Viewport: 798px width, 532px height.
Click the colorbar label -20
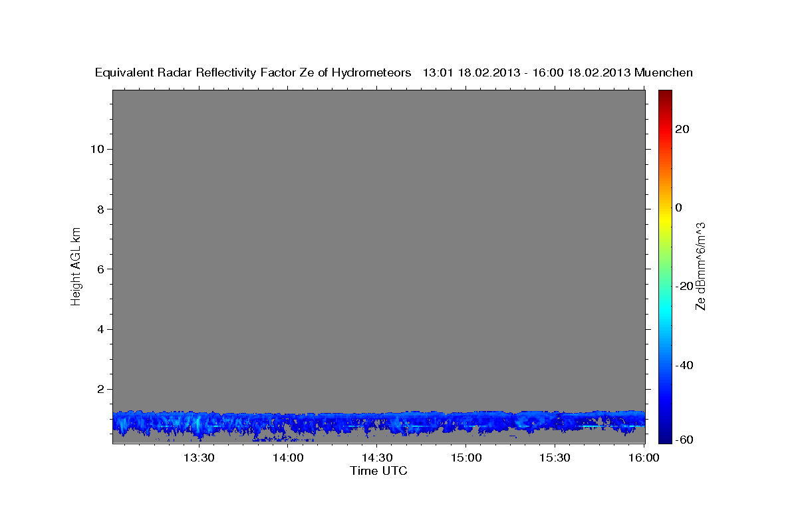pos(684,286)
